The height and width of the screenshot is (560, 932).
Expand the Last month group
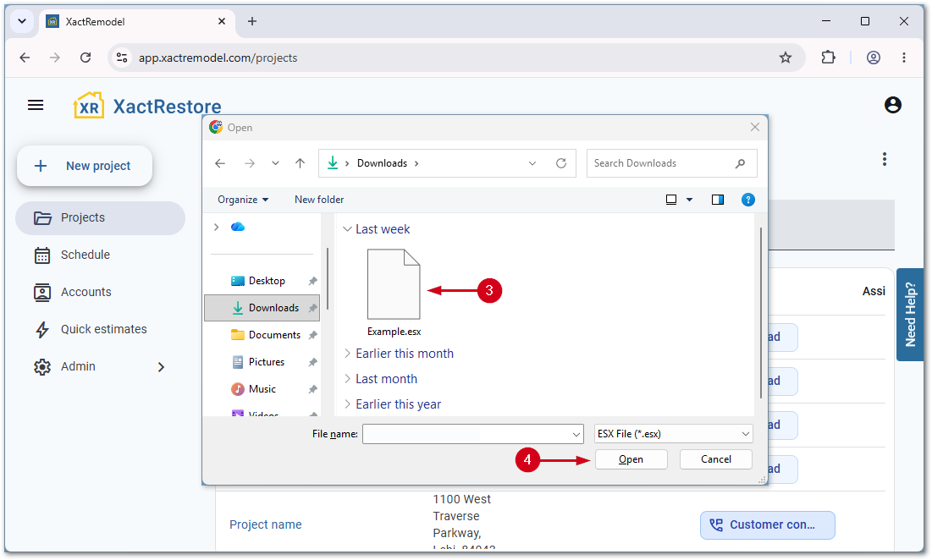coord(347,379)
